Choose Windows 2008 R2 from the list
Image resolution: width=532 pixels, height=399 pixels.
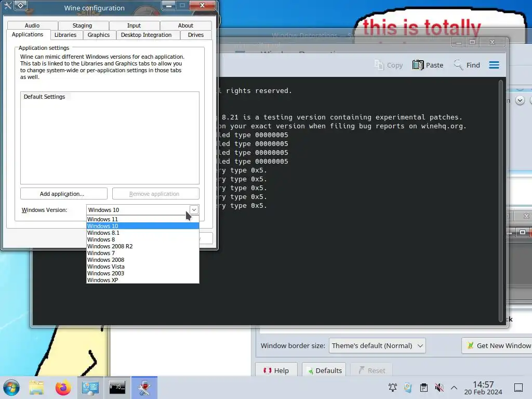143,246
